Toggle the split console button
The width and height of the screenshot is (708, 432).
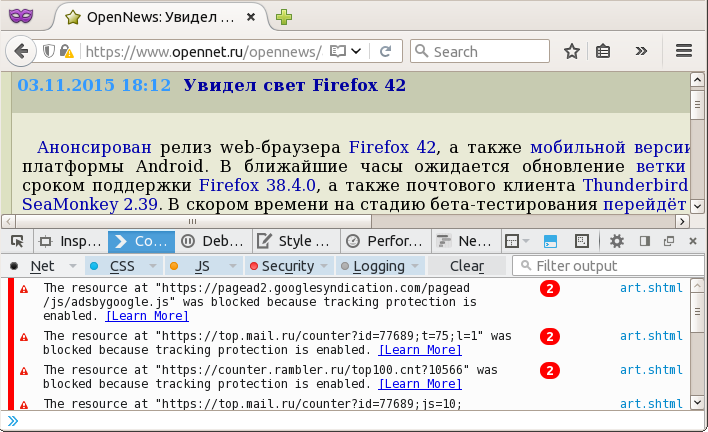click(x=550, y=241)
